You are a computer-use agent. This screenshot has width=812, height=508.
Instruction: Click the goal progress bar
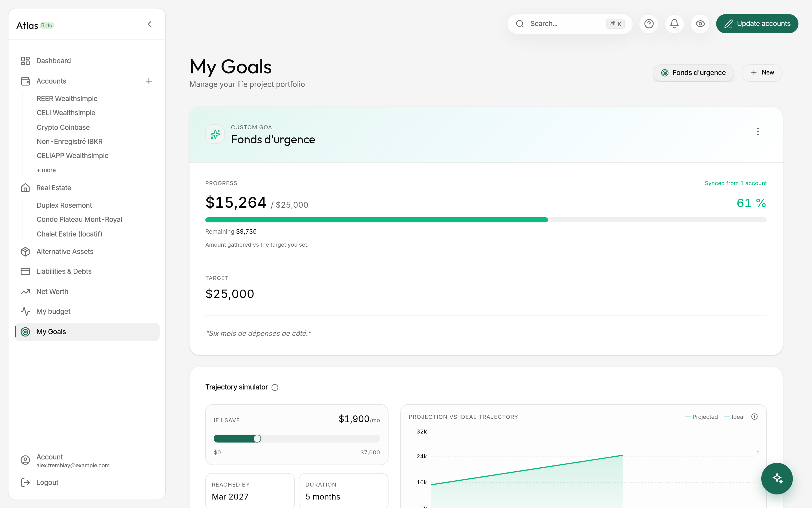click(x=486, y=220)
